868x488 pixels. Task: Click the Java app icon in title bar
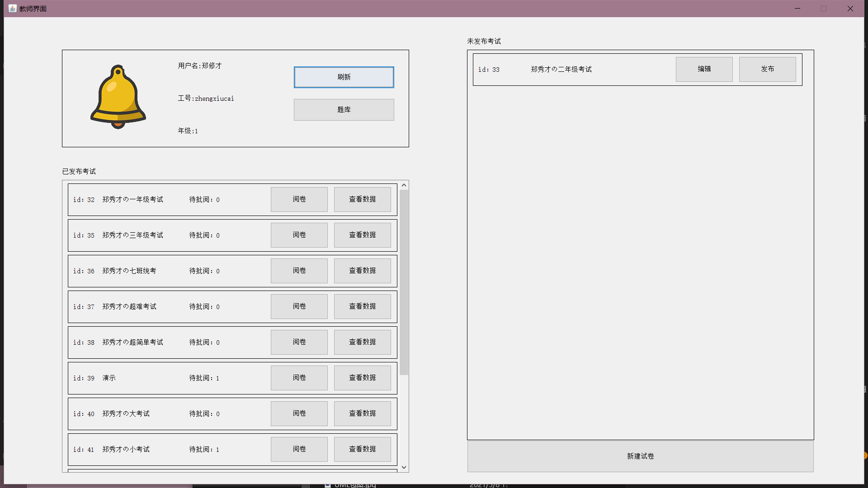click(x=12, y=9)
